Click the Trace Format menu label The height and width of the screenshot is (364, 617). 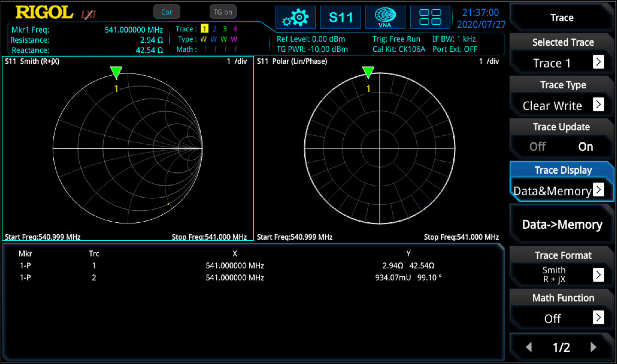click(563, 255)
